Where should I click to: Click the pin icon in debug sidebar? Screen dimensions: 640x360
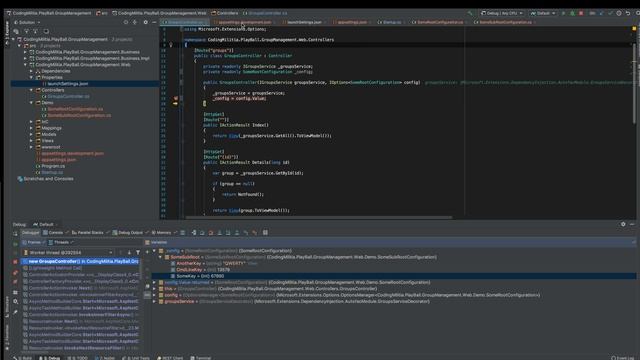[x=15, y=312]
